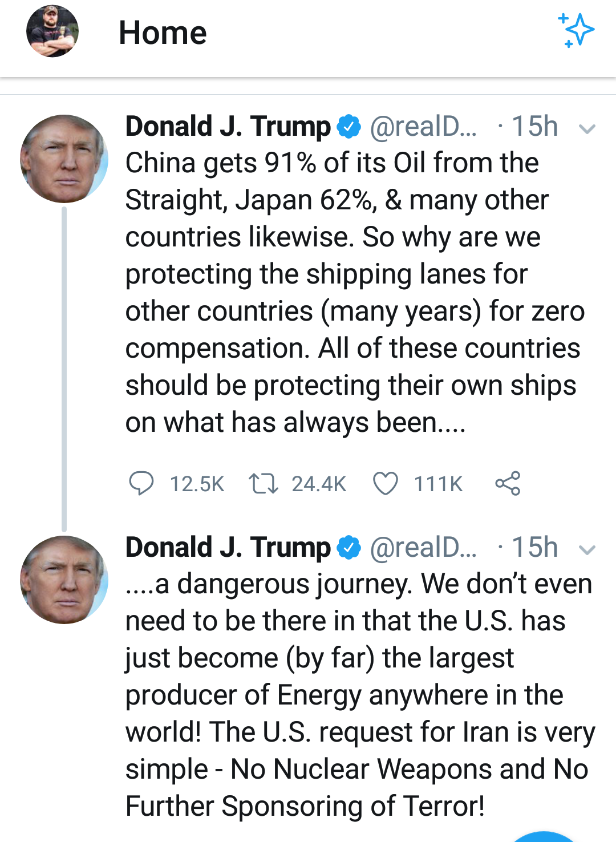Share the China oil tweet
This screenshot has width=616, height=842.
508,483
